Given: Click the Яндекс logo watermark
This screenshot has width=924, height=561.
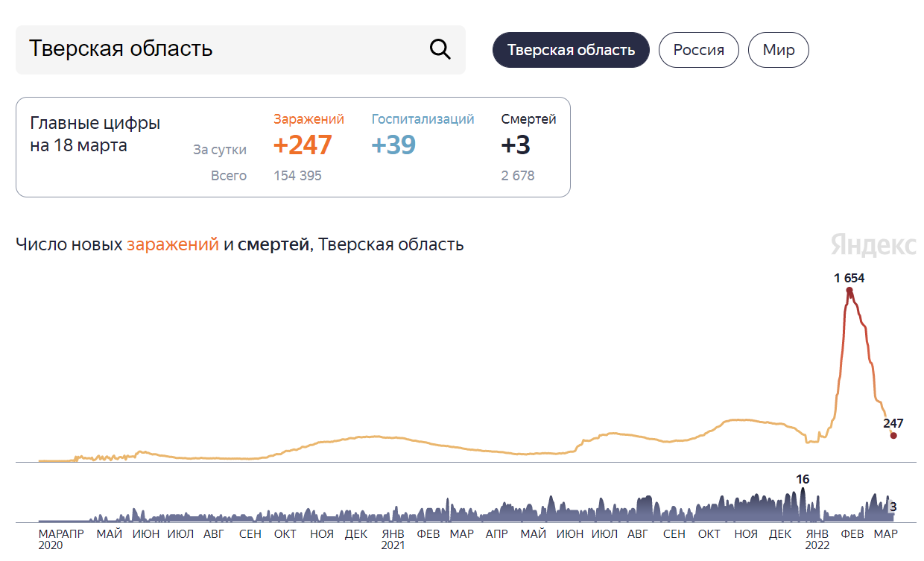Looking at the screenshot, I should (x=873, y=244).
